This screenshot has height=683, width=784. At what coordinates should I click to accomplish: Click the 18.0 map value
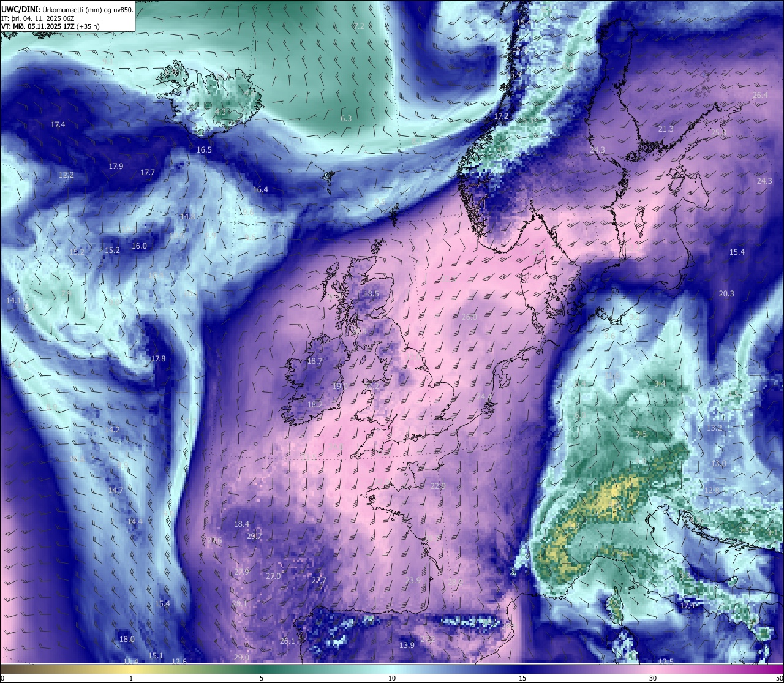127,639
